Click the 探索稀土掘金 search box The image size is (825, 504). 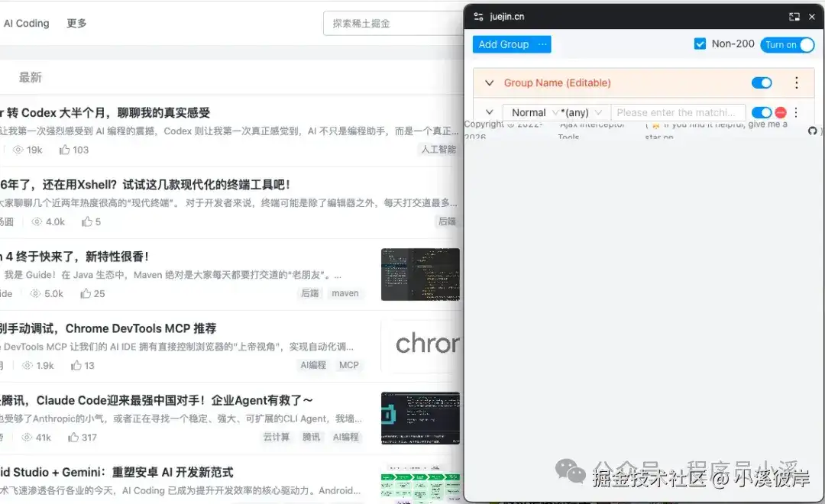pos(393,24)
